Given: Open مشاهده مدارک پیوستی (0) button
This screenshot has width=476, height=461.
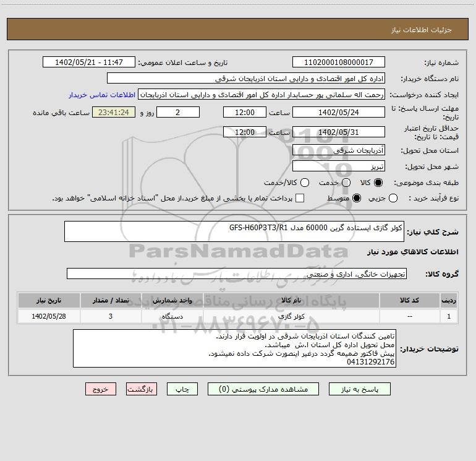Looking at the screenshot, I should click(263, 389).
